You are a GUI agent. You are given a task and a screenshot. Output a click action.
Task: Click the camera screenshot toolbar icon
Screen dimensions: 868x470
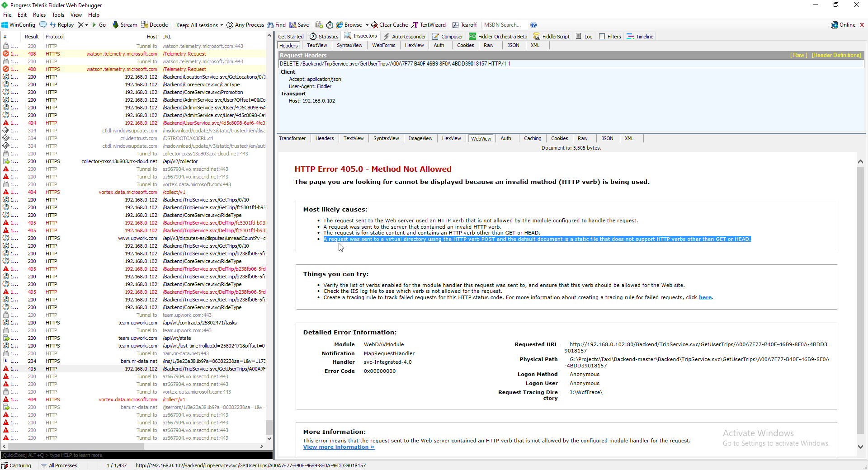(319, 25)
